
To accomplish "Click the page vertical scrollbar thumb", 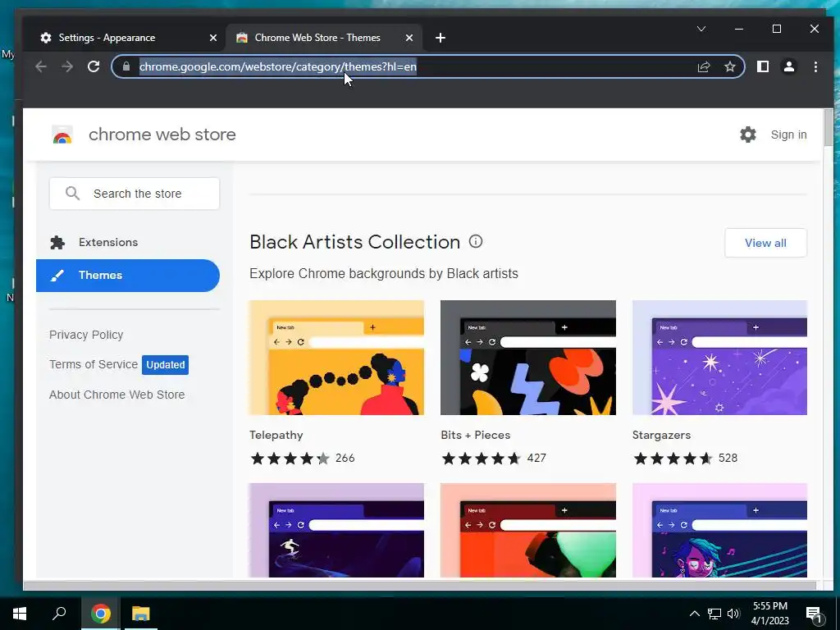I will (829, 127).
